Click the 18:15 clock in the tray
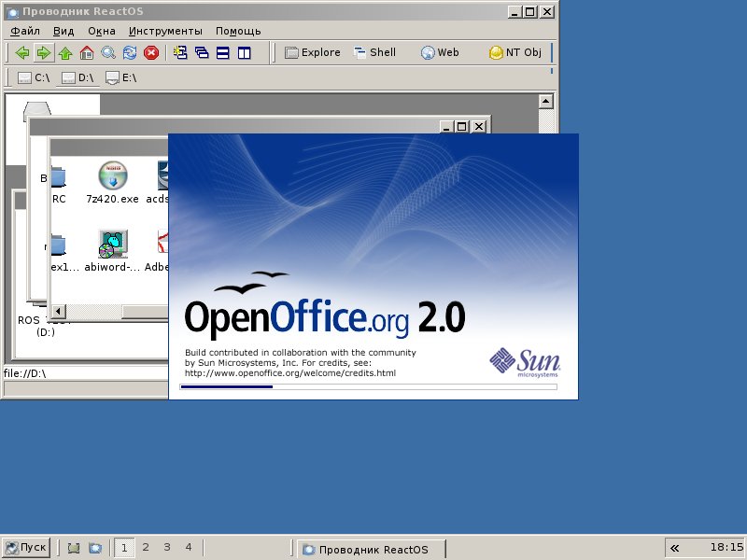This screenshot has height=560, width=747. tap(727, 548)
